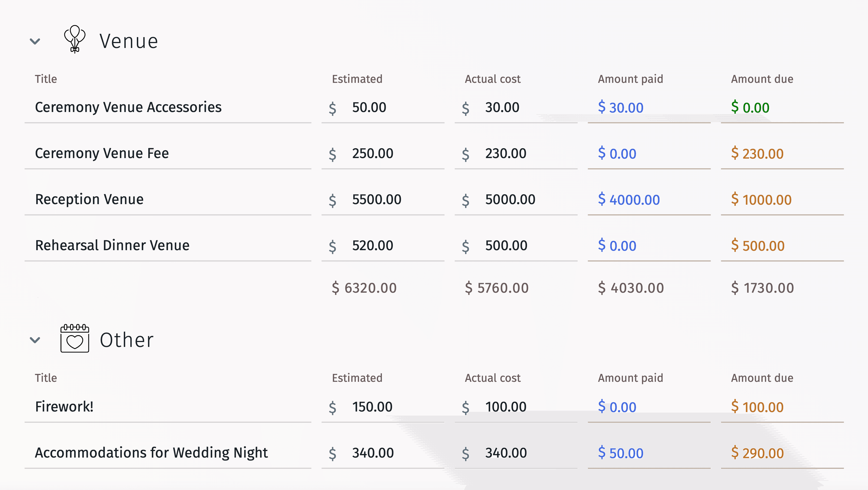Screen dimensions: 868x490
Task: Click the Venue balloons icon
Action: pos(75,40)
